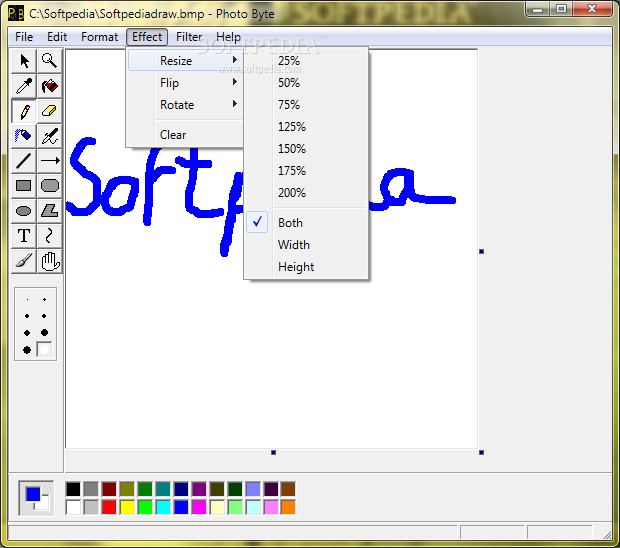The width and height of the screenshot is (620, 548).
Task: Pick the yellow color swatch
Action: coord(127,507)
